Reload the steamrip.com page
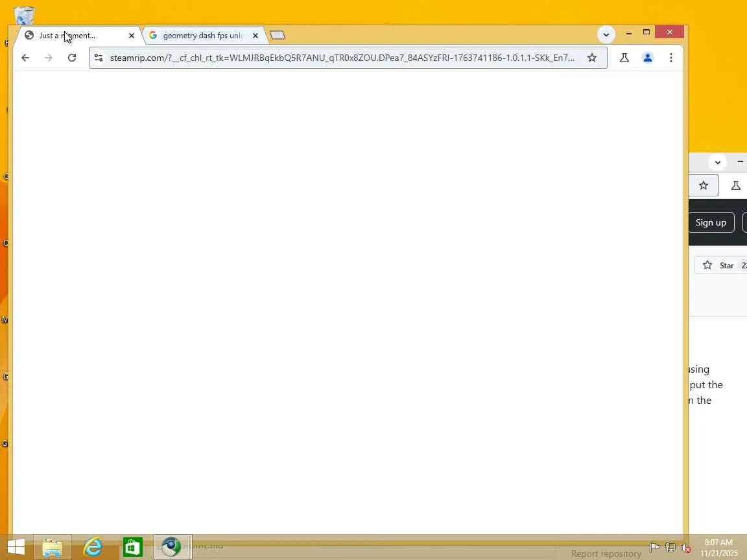 pos(72,58)
